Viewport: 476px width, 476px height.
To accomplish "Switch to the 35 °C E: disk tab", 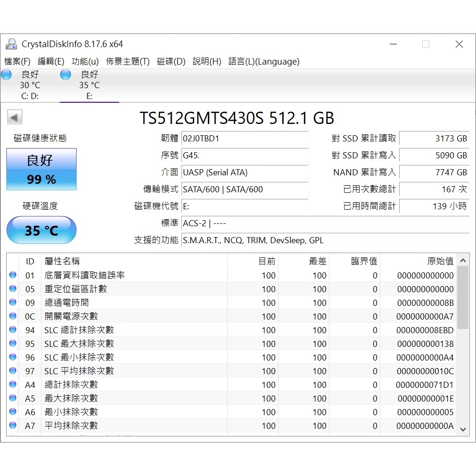I will click(90, 85).
